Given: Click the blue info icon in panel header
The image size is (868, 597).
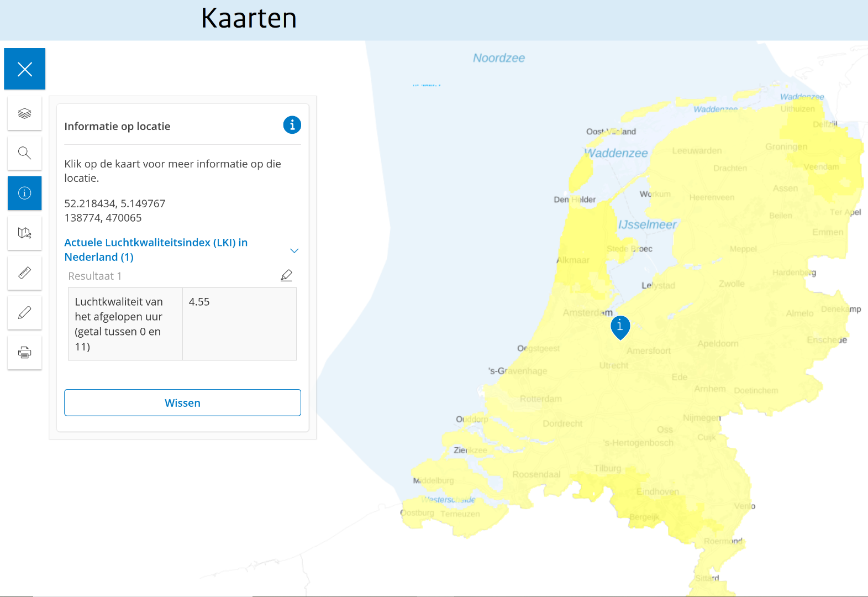Looking at the screenshot, I should [292, 125].
